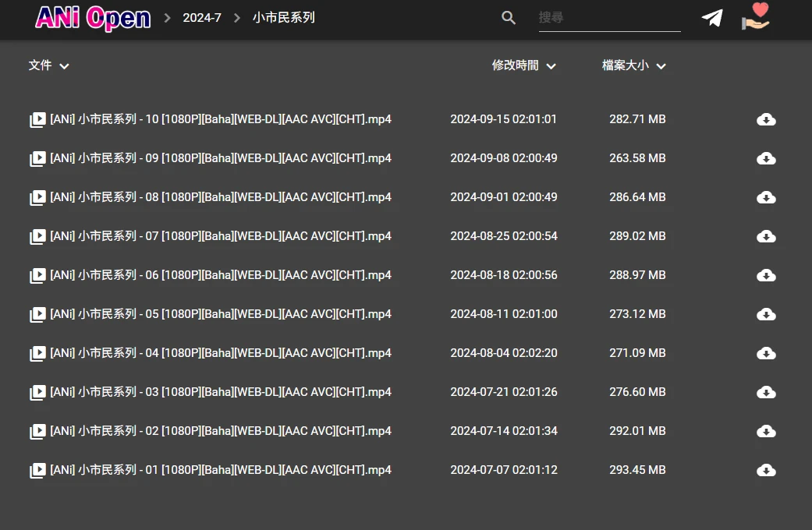Navigate to 2024-7 breadcrumb

click(202, 18)
